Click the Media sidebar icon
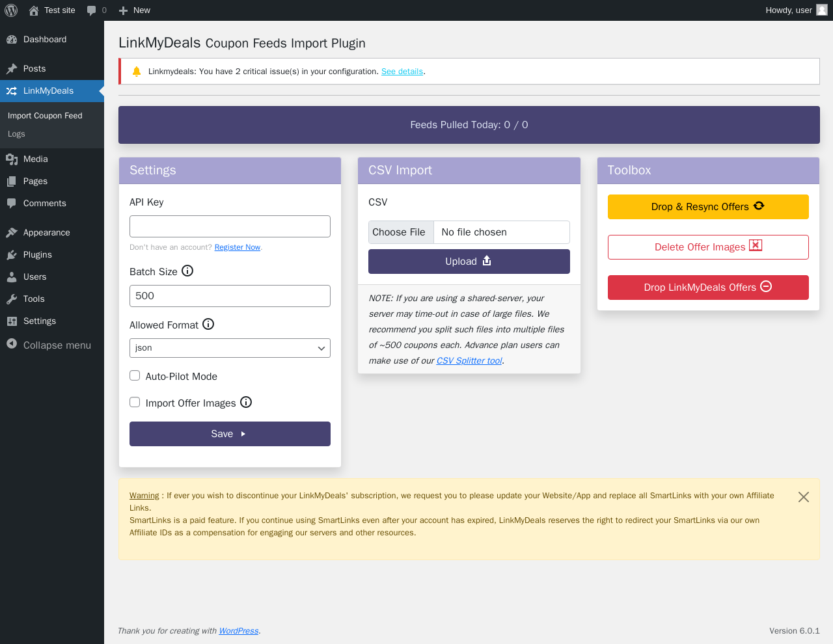 12,159
